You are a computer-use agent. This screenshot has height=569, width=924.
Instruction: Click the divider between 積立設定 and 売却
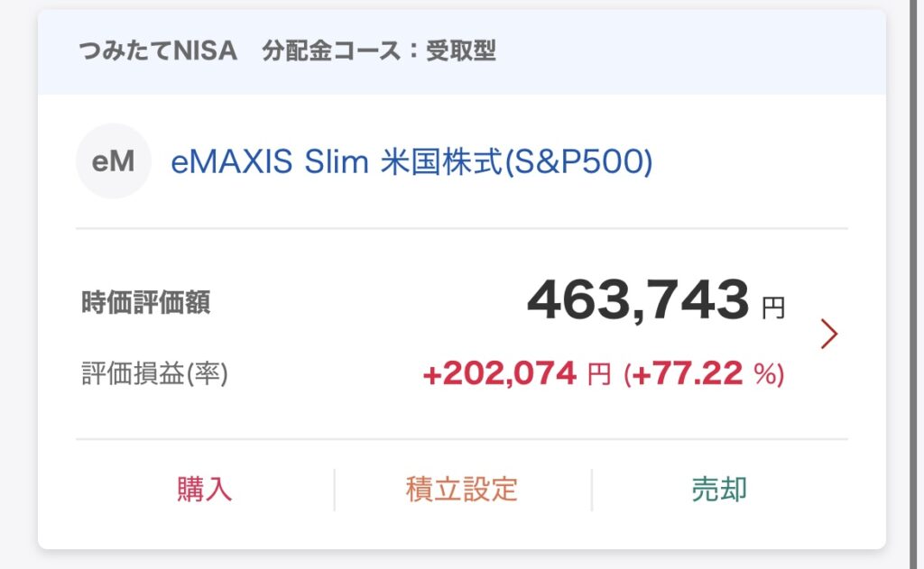click(592, 490)
